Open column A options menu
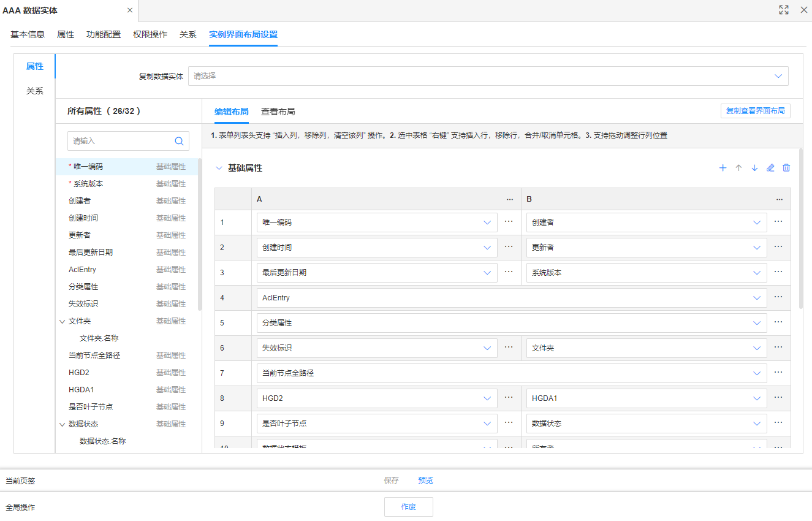The image size is (812, 521). [x=510, y=199]
